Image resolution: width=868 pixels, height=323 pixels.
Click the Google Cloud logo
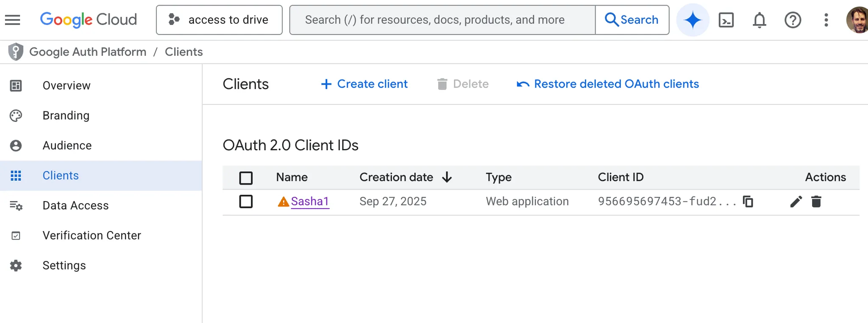coord(88,20)
